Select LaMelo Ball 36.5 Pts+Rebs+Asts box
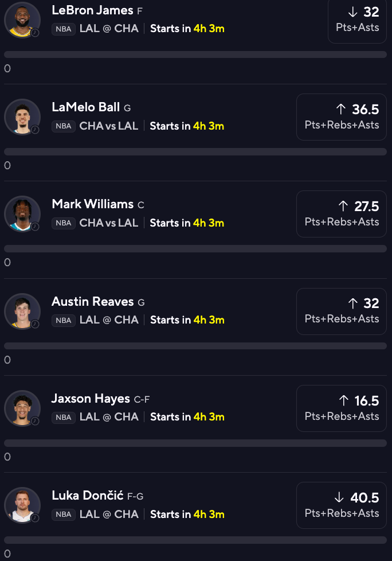 [342, 117]
